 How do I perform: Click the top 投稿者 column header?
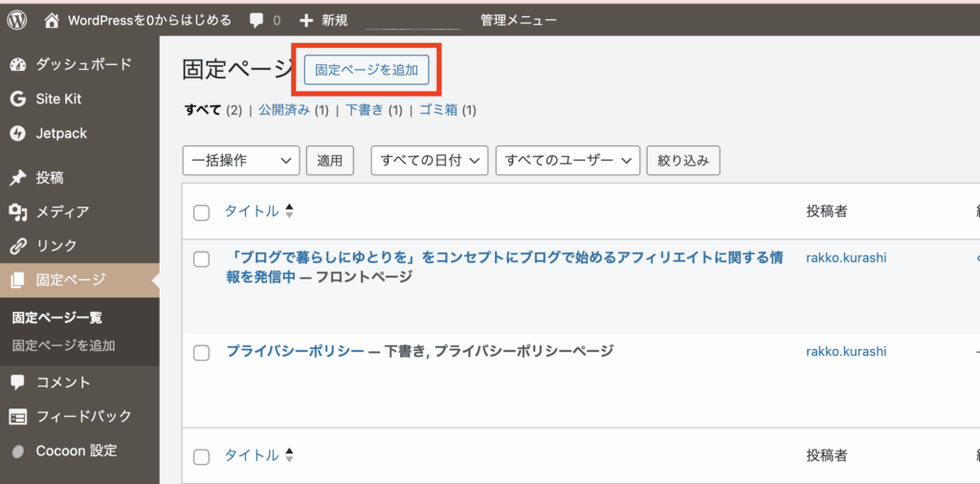(x=826, y=211)
